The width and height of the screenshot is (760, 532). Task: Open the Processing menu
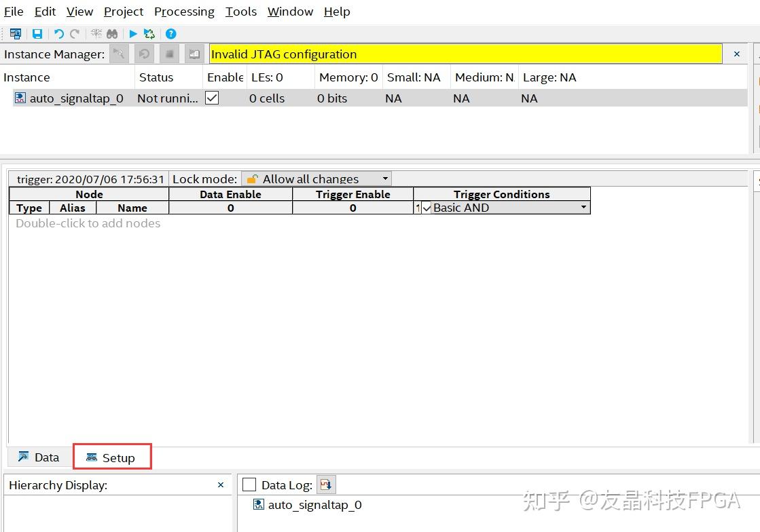pos(184,12)
